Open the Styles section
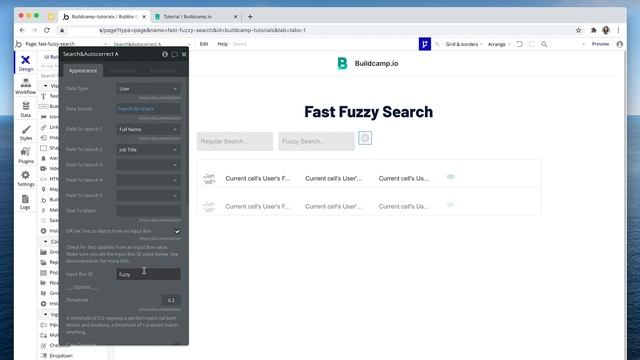 [26, 133]
